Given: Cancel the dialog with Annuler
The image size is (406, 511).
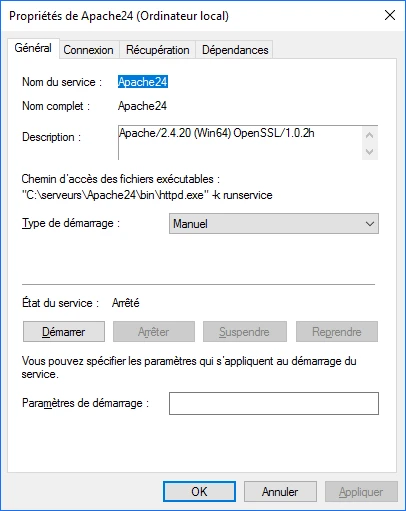Looking at the screenshot, I should 280,491.
